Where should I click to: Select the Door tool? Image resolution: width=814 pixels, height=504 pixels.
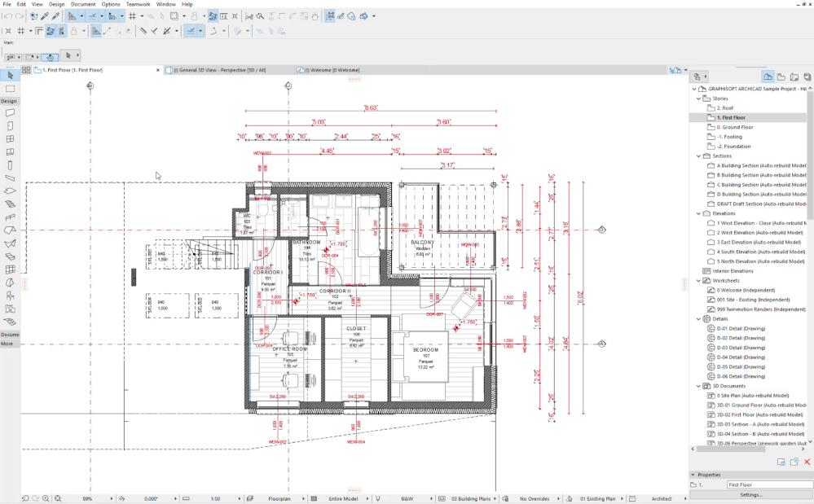pos(10,125)
